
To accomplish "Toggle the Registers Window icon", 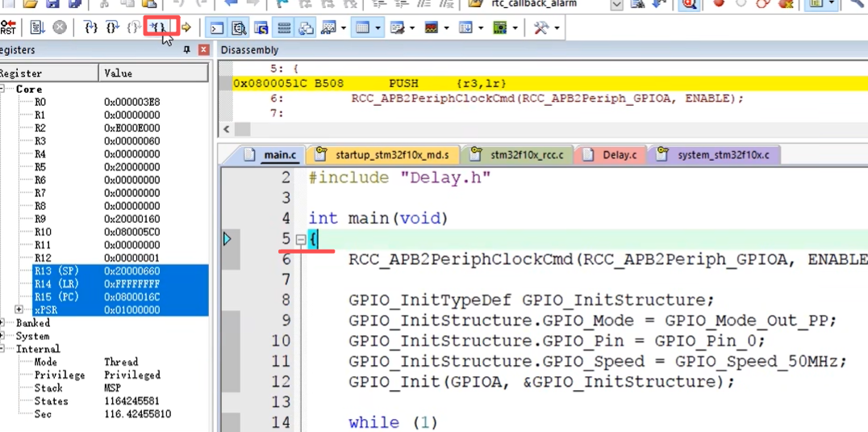I will [x=284, y=27].
